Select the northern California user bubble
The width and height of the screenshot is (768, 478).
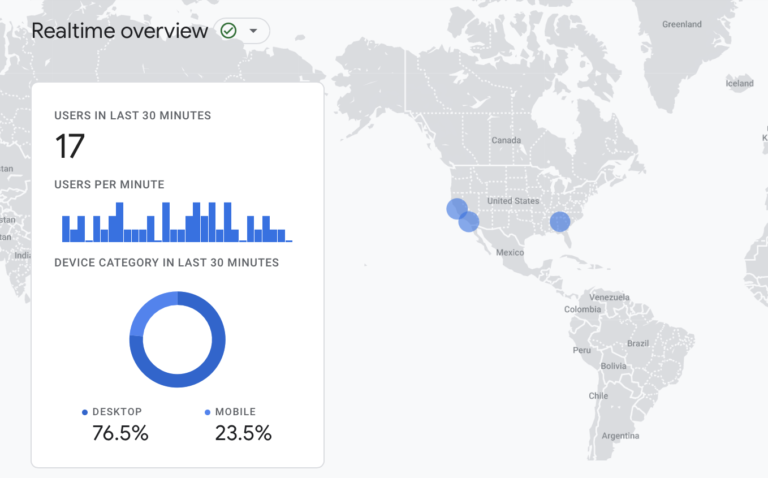[x=457, y=208]
